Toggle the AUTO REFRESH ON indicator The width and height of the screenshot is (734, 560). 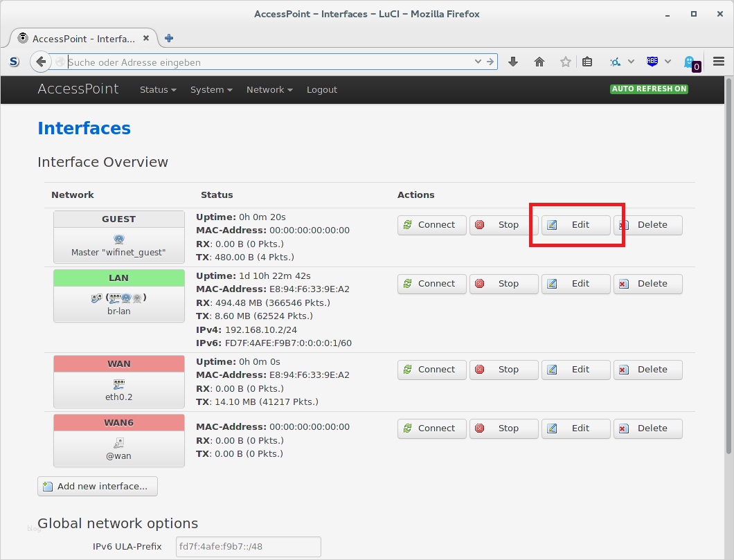click(x=649, y=89)
